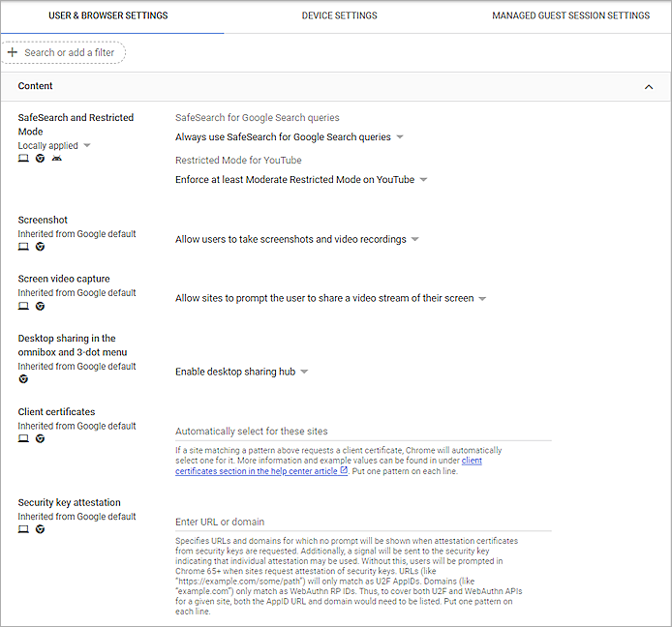
Task: Collapse the Content section
Action: (x=649, y=87)
